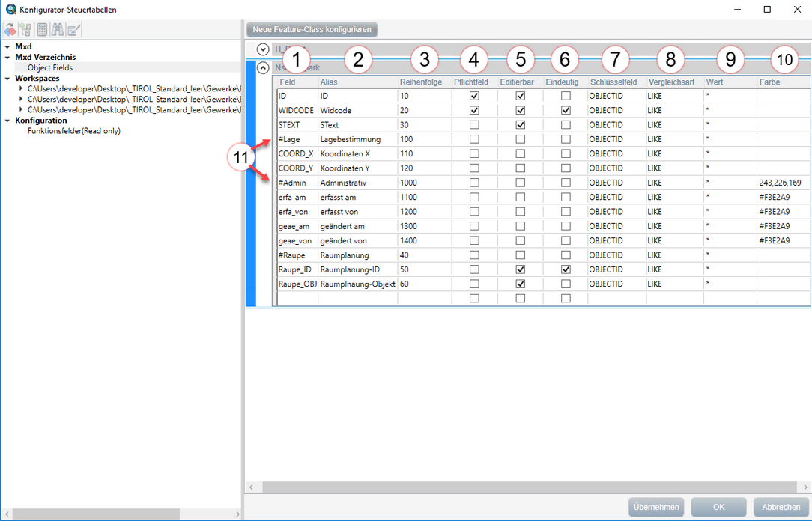This screenshot has height=521, width=812.
Task: Select Object Fields in the tree
Action: tap(50, 68)
